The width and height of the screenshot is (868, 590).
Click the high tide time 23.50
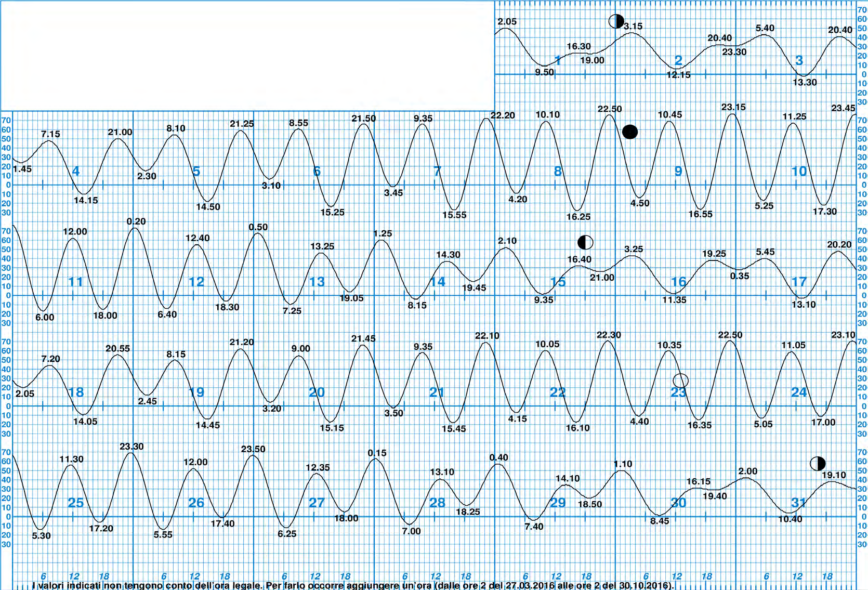[x=253, y=449]
